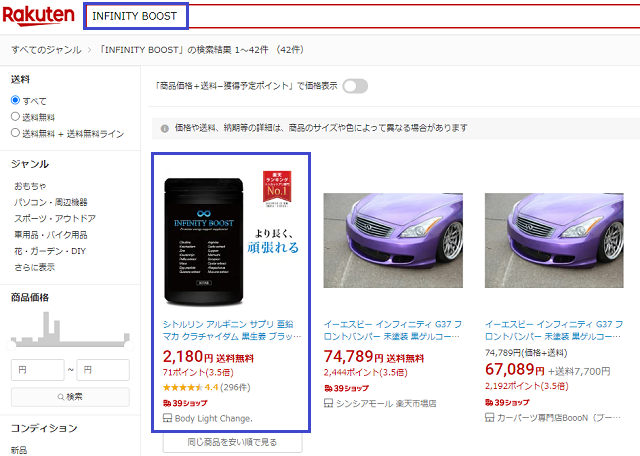640x456 pixels.
Task: Click the 2,444ポイント(3.5倍) points text
Action: [366, 372]
